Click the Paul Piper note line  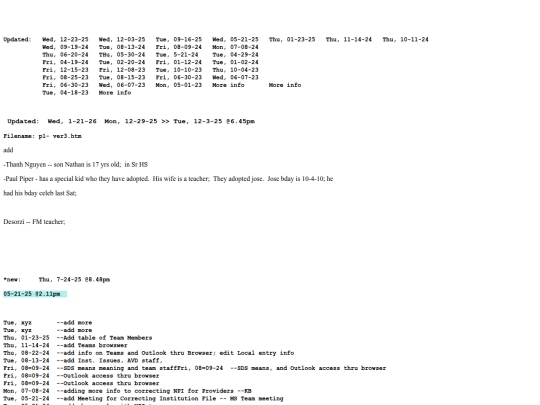(168, 178)
